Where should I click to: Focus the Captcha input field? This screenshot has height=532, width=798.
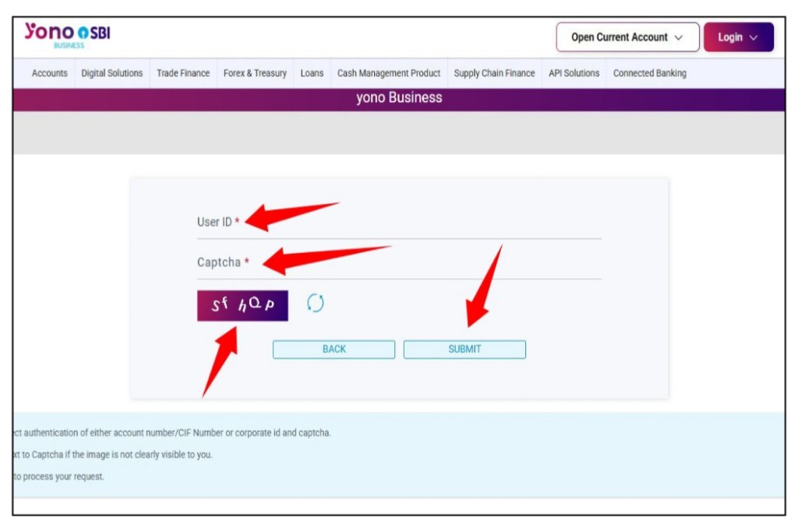click(399, 262)
